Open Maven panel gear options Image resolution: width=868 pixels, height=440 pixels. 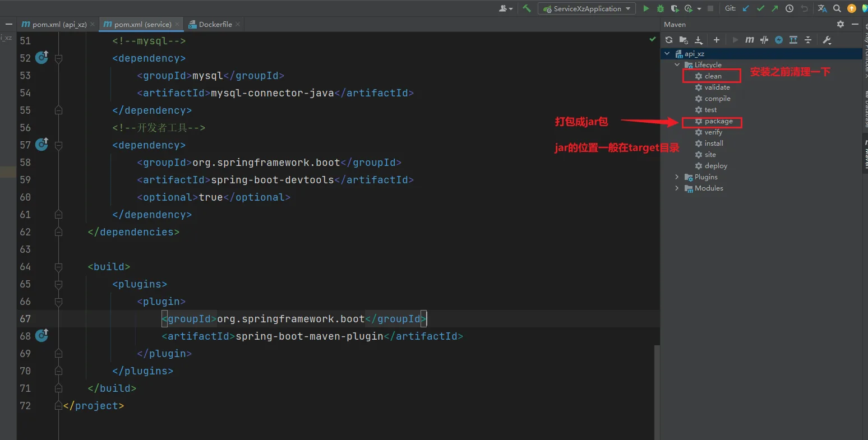(x=840, y=24)
